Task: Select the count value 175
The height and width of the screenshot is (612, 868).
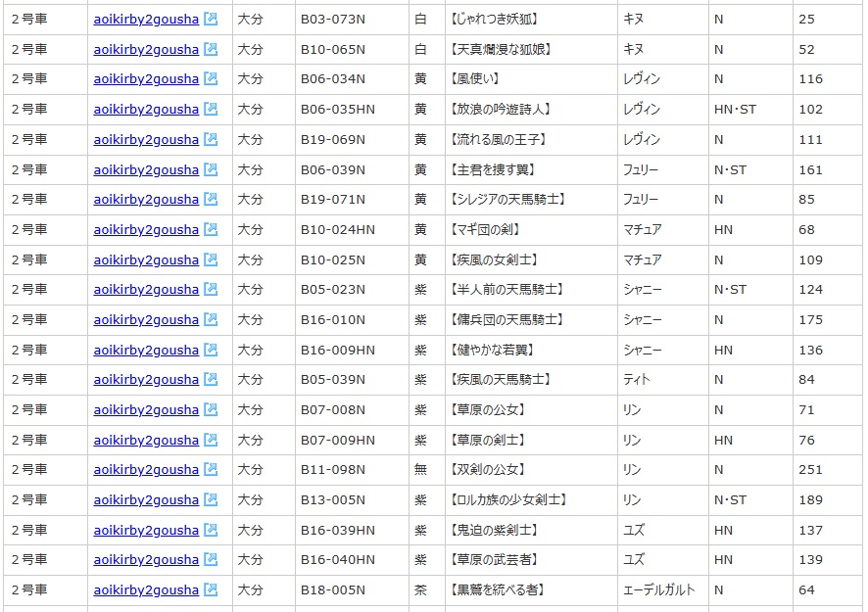Action: pyautogui.click(x=810, y=320)
